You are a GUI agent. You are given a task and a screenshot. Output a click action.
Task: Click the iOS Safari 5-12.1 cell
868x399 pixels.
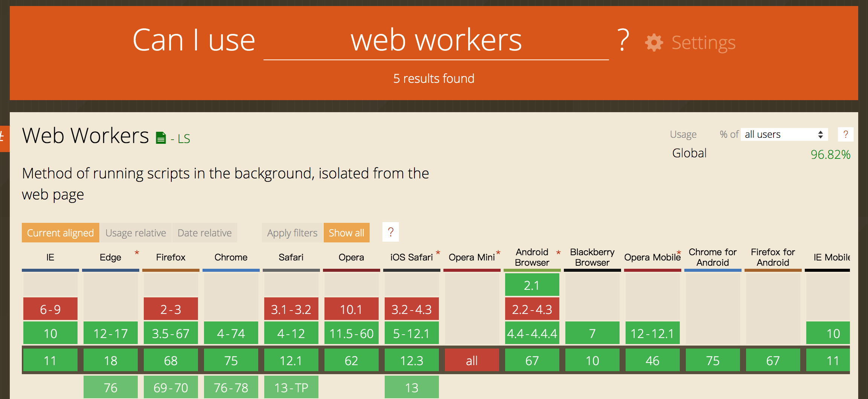(x=412, y=333)
